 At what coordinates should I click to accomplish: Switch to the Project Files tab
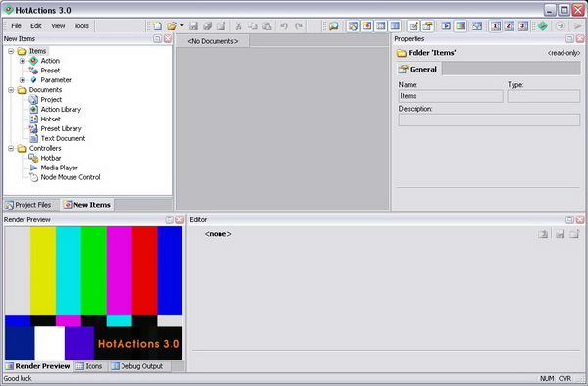click(x=28, y=205)
